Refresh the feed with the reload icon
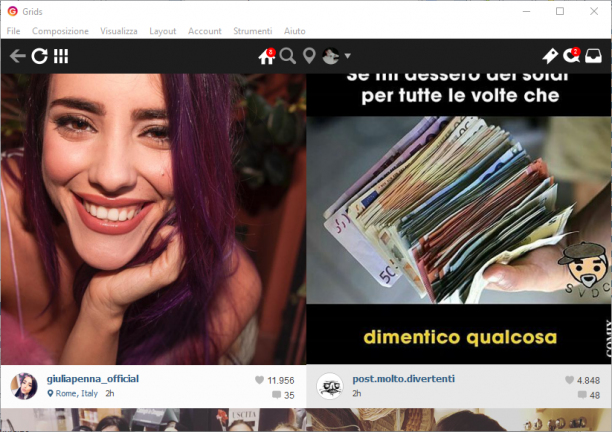The image size is (612, 432). 39,56
